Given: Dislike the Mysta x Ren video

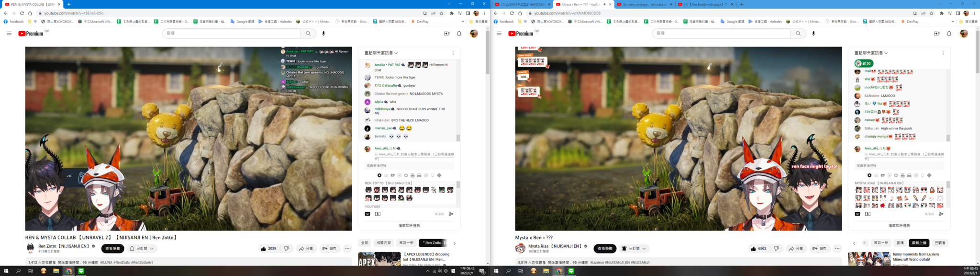Looking at the screenshot, I should 776,249.
